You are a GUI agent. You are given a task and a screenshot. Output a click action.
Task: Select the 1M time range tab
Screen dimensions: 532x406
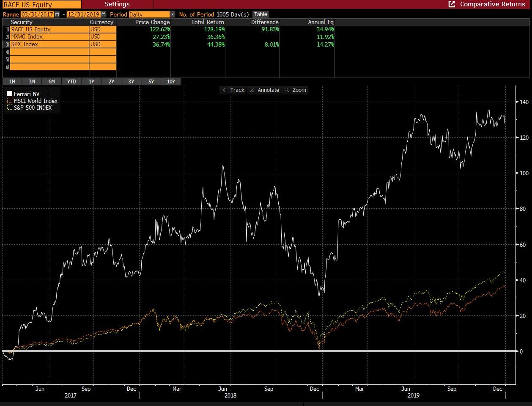click(x=12, y=82)
